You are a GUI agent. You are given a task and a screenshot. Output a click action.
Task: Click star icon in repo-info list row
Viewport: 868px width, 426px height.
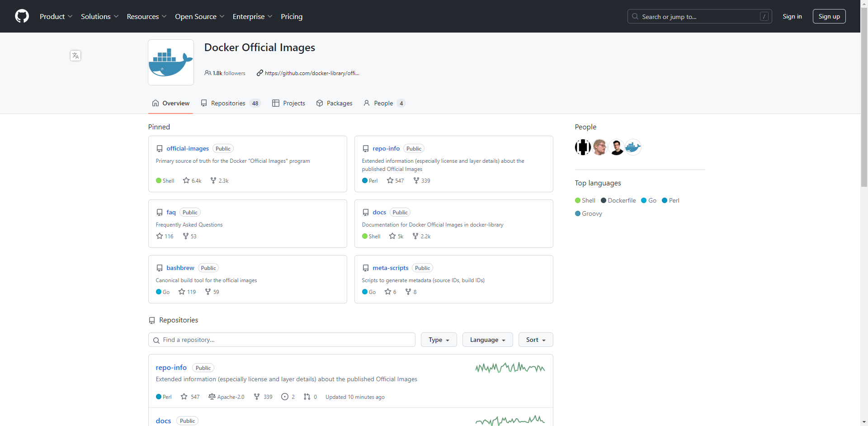[184, 397]
